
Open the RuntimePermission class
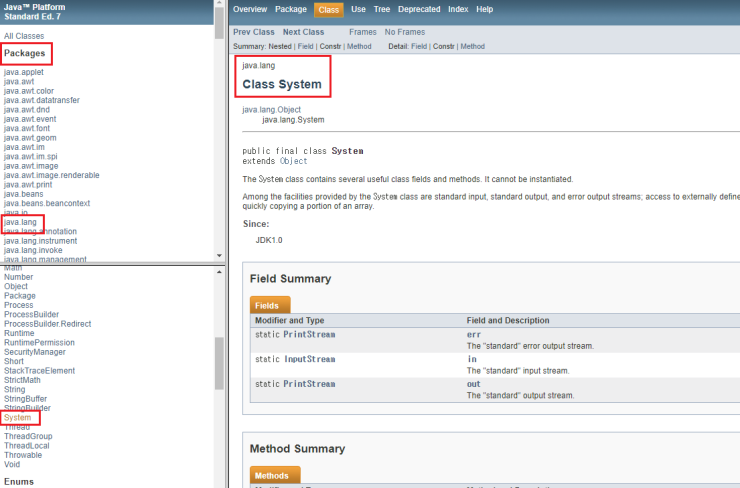click(x=39, y=343)
